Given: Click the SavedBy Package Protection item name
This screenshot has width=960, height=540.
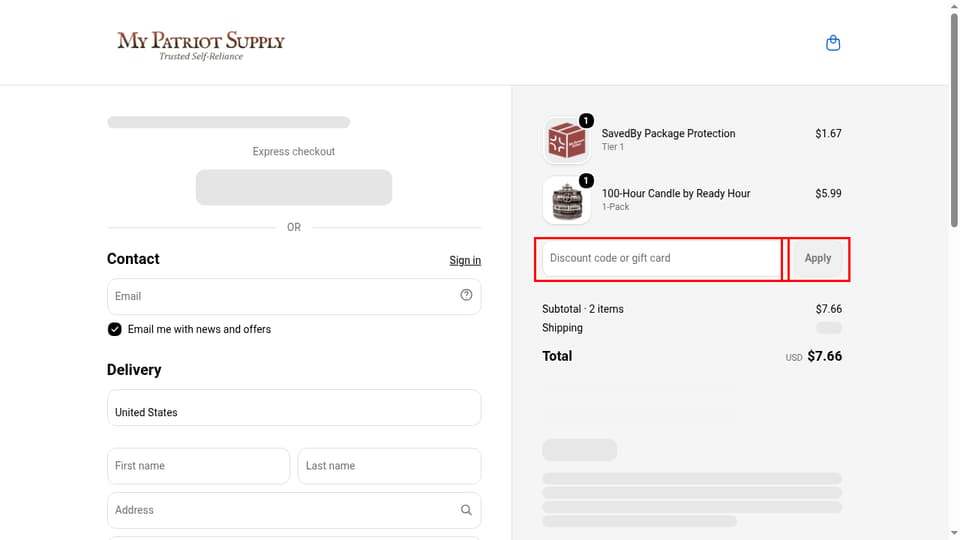Looking at the screenshot, I should tap(668, 133).
